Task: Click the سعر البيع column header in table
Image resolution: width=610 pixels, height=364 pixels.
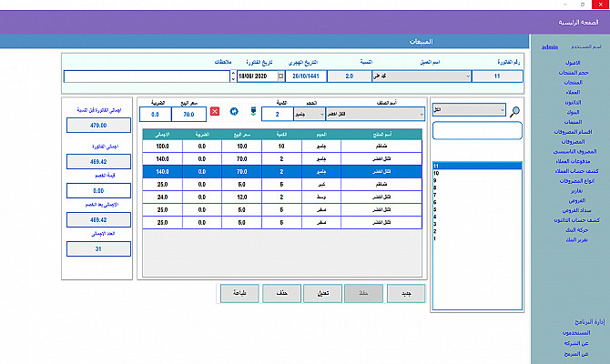Action: pyautogui.click(x=241, y=135)
